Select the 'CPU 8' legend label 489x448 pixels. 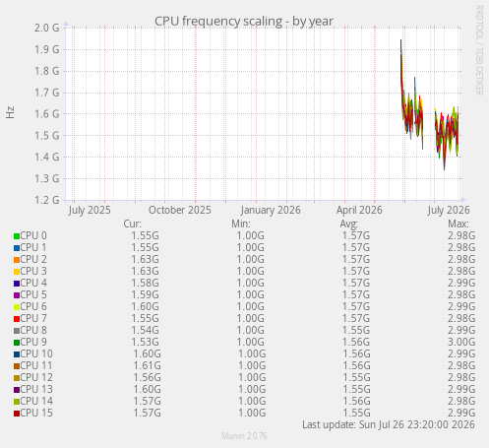pos(33,330)
